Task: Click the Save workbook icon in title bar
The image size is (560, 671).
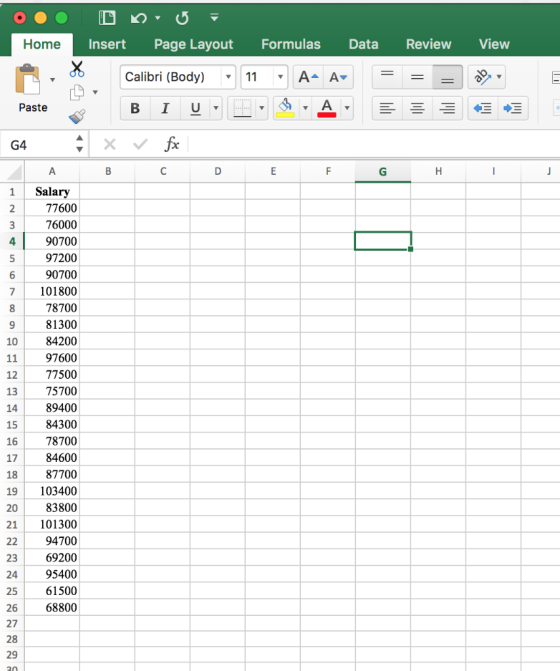Action: (107, 18)
